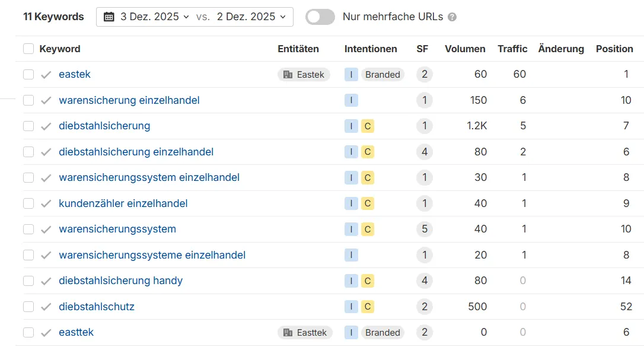Screen dimensions: 644x360
Task: Open the help tooltip next to 'Nur mehrfache URLs'
Action: point(451,17)
